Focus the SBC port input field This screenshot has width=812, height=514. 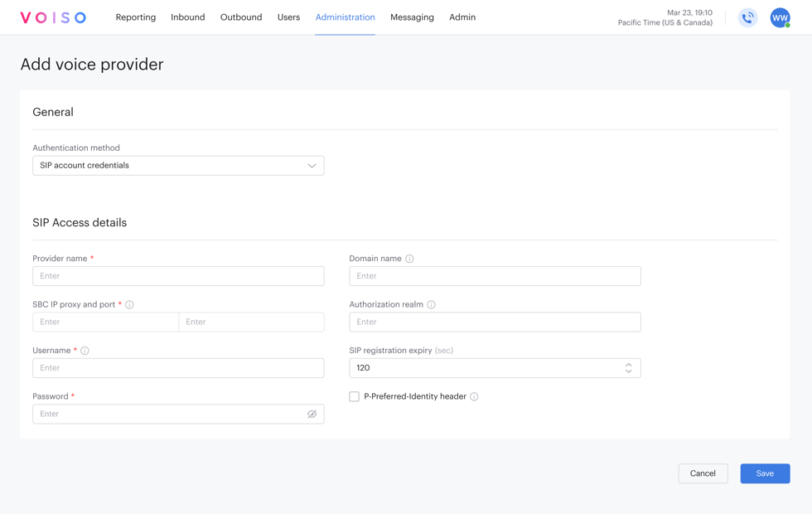point(252,322)
